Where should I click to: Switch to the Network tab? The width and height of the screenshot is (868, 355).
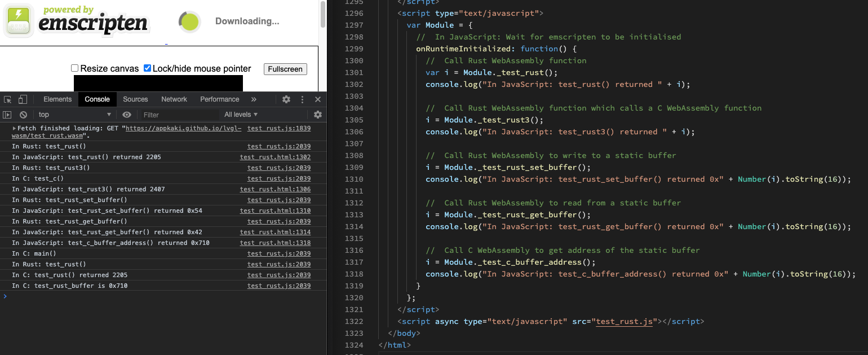pyautogui.click(x=174, y=99)
